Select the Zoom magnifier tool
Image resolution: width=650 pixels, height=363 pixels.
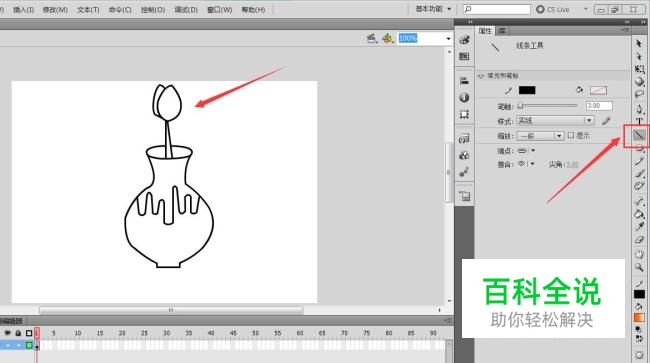coord(639,267)
